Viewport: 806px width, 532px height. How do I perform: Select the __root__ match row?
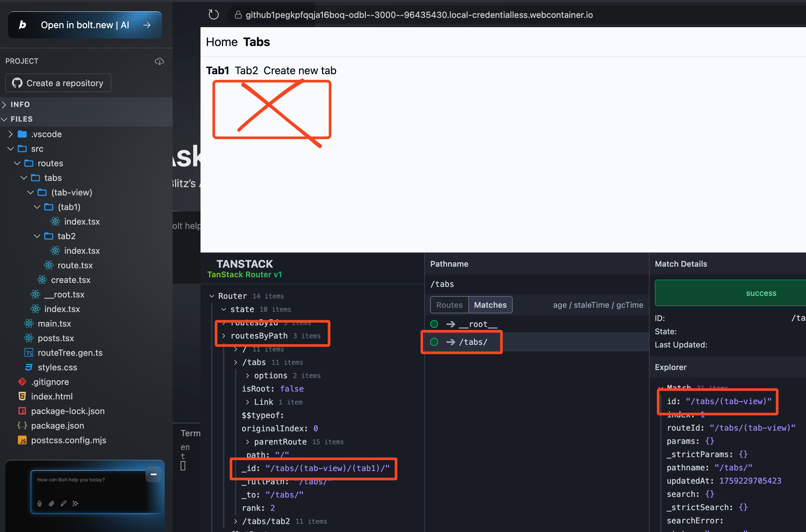click(x=478, y=324)
